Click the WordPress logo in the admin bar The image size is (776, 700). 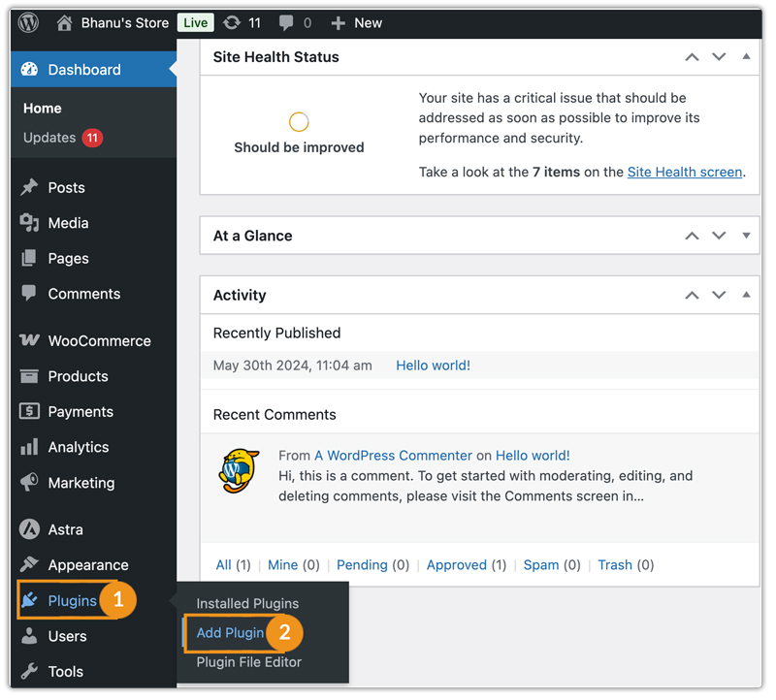(26, 21)
